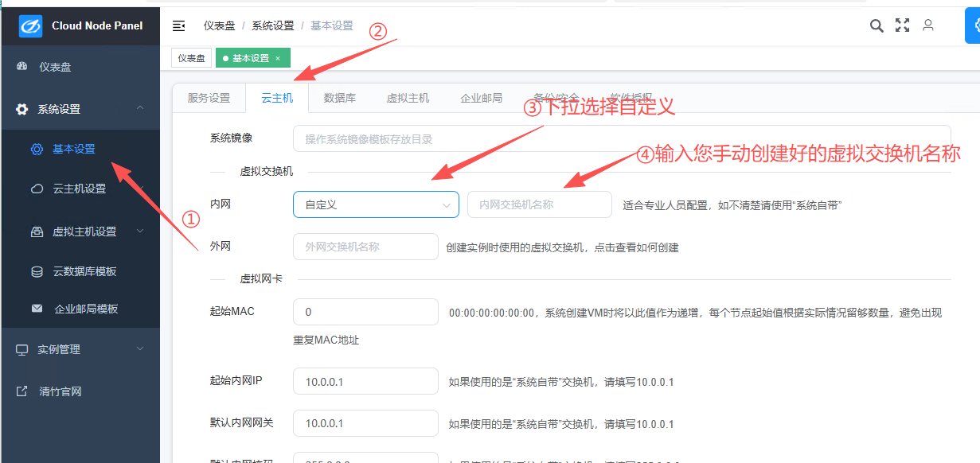Open the user profile icon
The height and width of the screenshot is (463, 980).
pos(927,25)
